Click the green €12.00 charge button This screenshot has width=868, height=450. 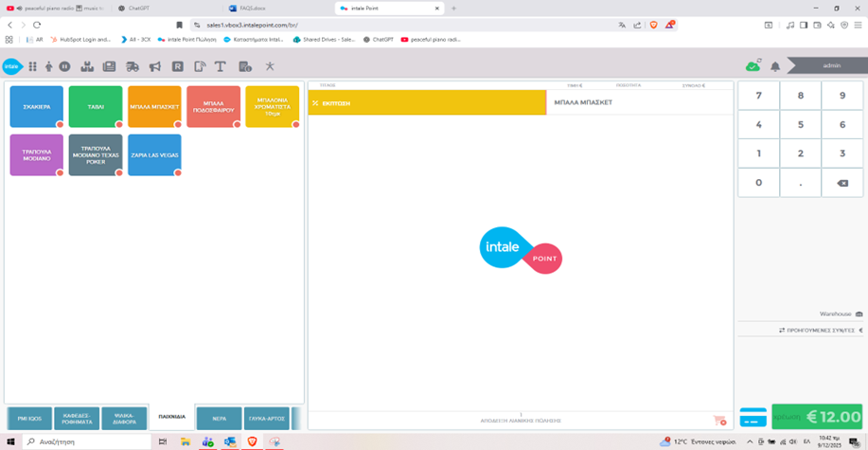pyautogui.click(x=817, y=417)
